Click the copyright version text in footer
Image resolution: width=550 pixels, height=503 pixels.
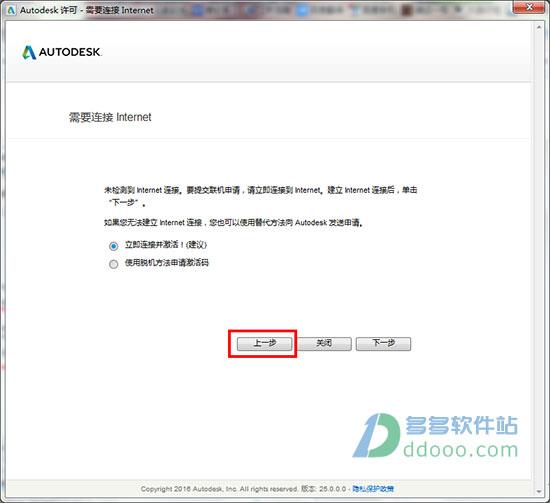(243, 489)
